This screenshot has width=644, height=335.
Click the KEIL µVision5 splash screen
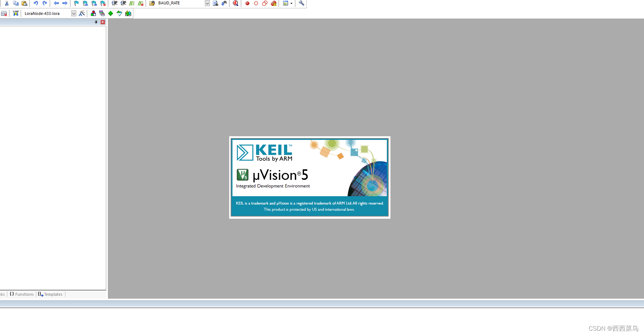point(310,177)
